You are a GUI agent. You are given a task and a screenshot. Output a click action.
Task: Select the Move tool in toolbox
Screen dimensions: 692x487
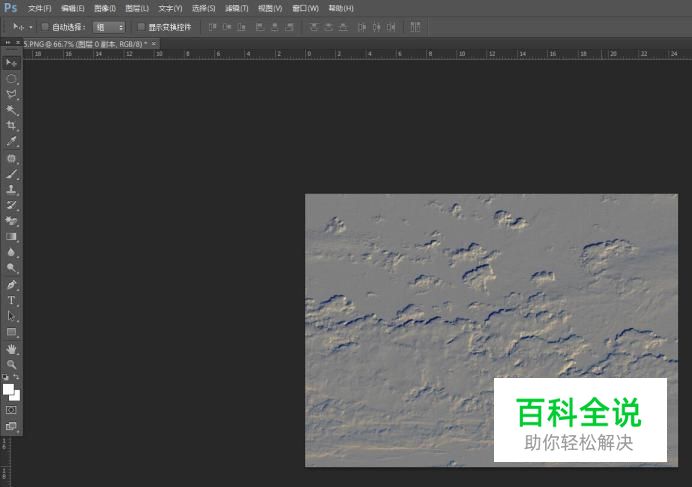(12, 62)
